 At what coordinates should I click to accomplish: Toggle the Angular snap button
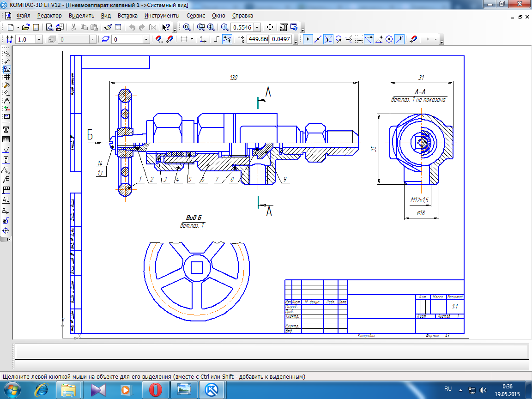point(379,39)
